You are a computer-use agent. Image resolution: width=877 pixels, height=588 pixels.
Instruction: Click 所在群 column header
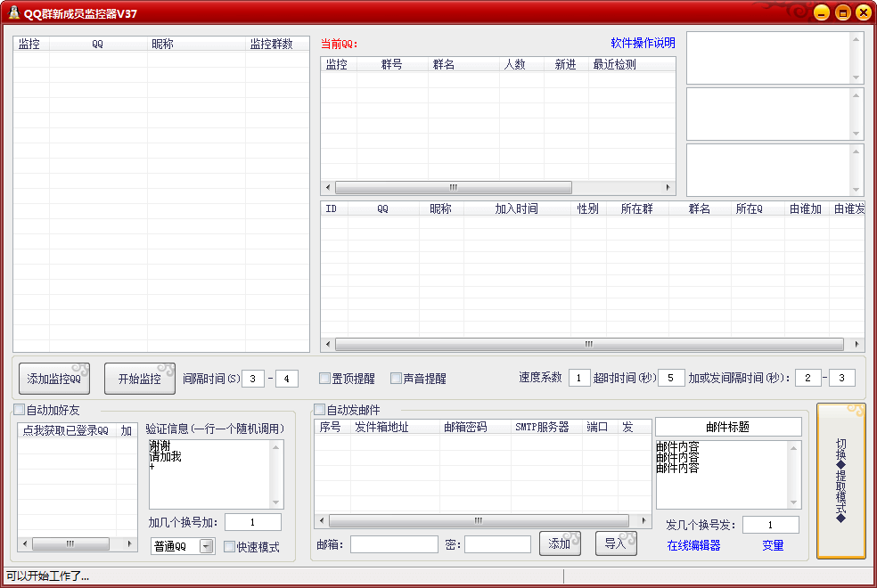click(x=637, y=208)
